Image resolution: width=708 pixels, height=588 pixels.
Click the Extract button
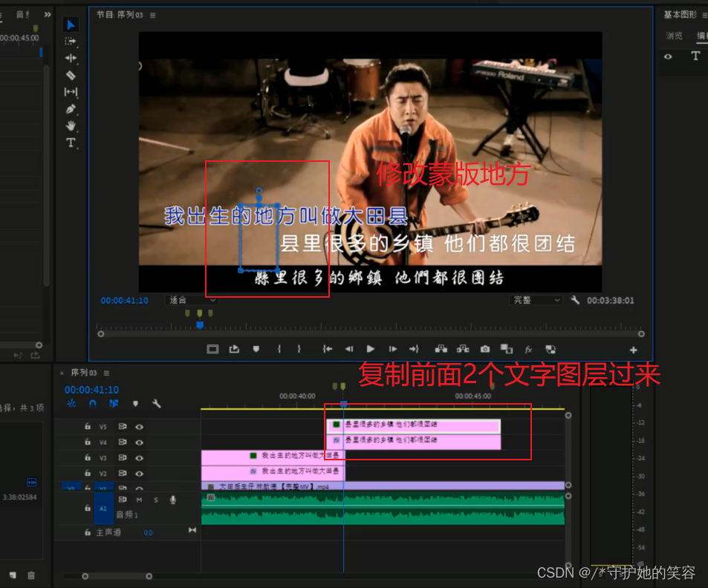(463, 349)
